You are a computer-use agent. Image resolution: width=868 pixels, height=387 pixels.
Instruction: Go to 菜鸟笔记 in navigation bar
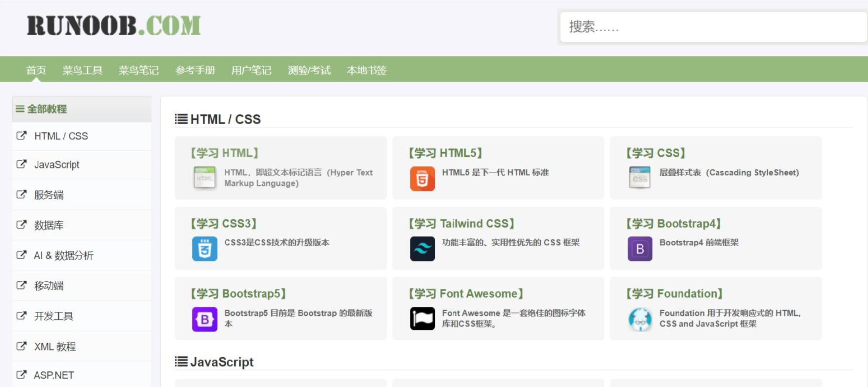pyautogui.click(x=139, y=70)
